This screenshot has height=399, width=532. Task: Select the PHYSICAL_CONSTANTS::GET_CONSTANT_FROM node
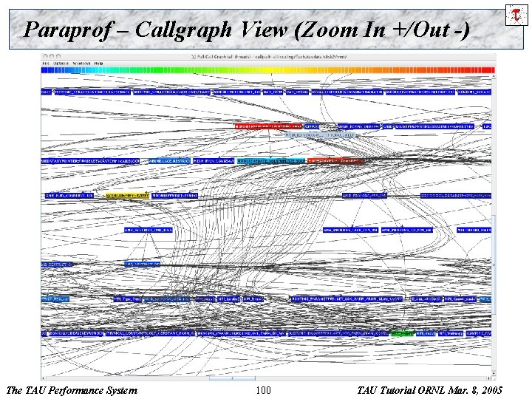[x=150, y=333]
